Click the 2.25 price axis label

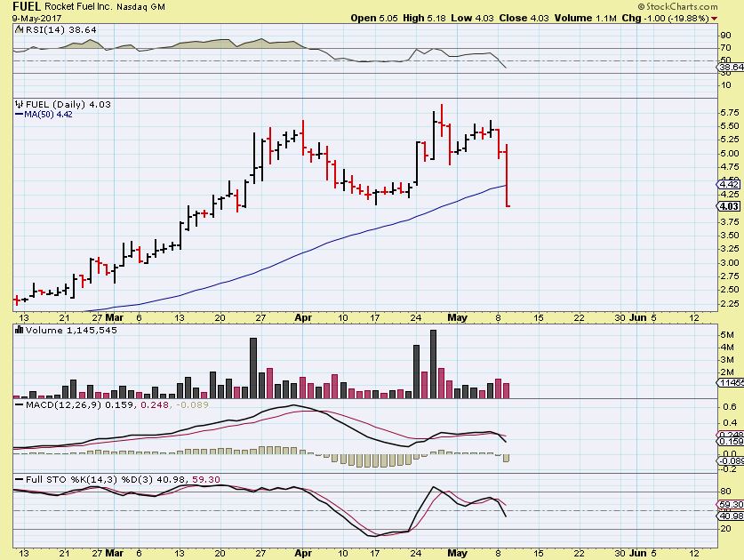(730, 303)
